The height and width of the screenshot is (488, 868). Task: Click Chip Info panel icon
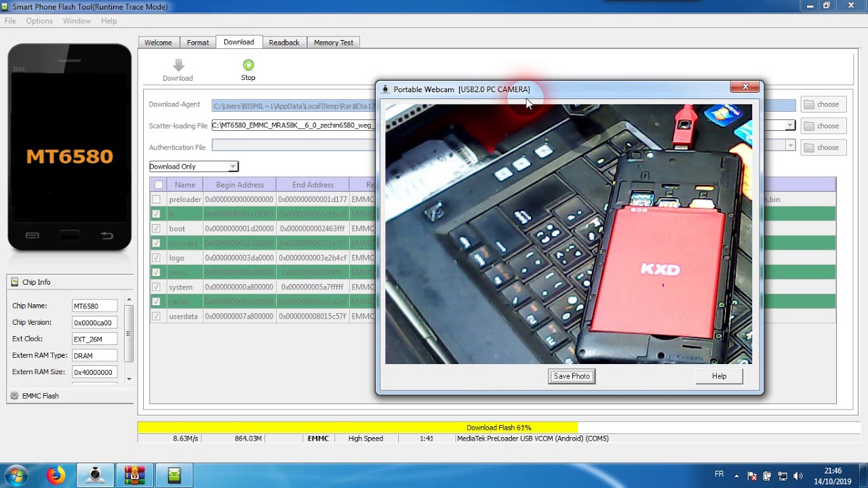coord(14,282)
